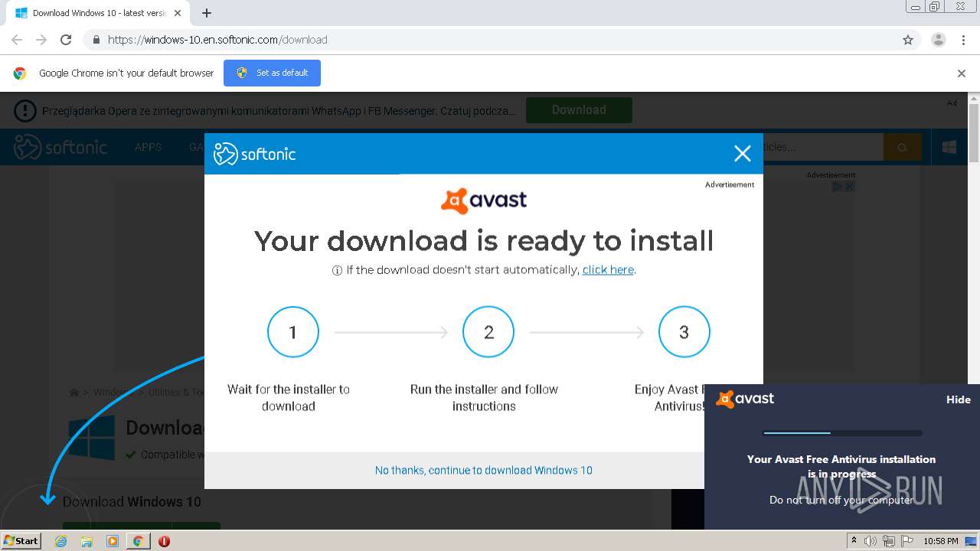Open the Windows Start menu
The height and width of the screenshot is (551, 980).
(x=21, y=540)
